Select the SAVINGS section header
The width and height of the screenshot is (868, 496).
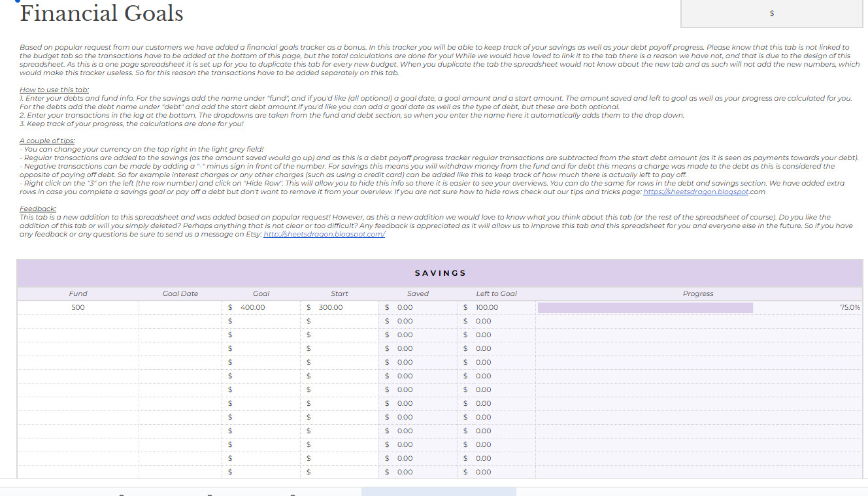440,273
